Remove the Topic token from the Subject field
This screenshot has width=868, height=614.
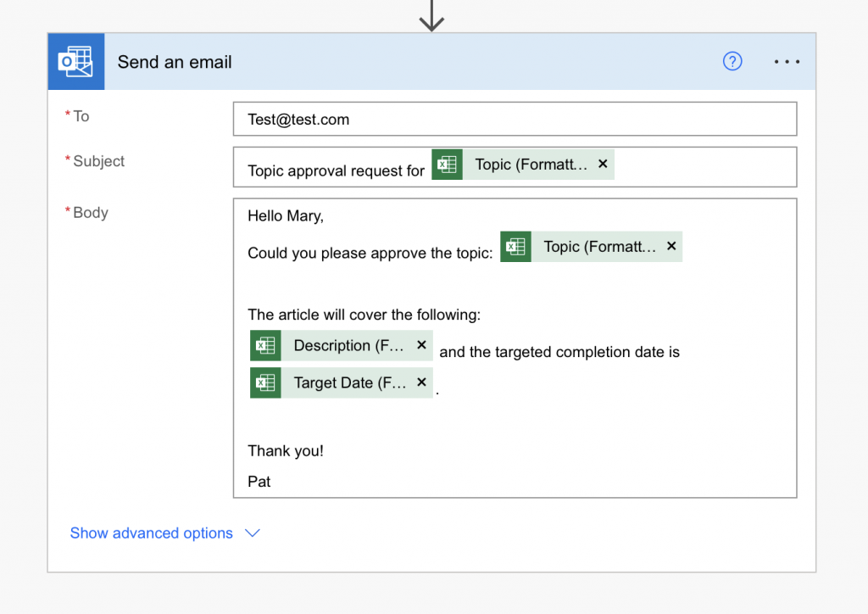click(602, 164)
